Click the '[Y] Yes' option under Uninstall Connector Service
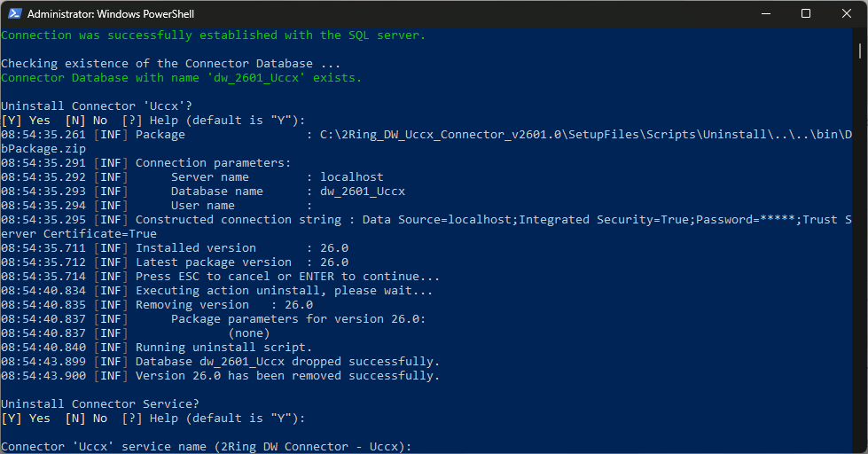Viewport: 868px width, 454px height. pos(26,418)
